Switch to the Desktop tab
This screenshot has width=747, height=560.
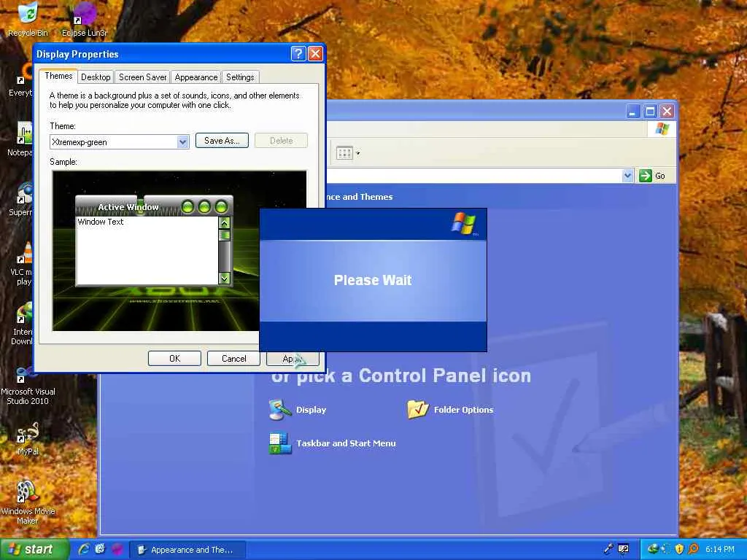point(96,77)
